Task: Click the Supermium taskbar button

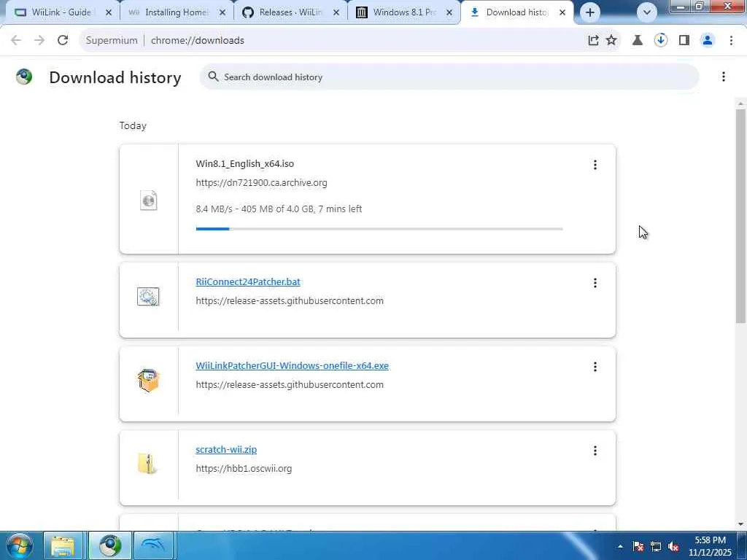Action: click(110, 545)
